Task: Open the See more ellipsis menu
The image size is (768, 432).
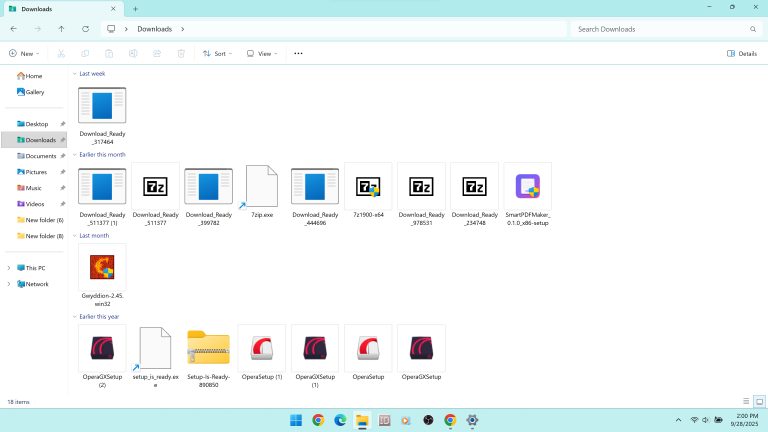Action: point(298,53)
